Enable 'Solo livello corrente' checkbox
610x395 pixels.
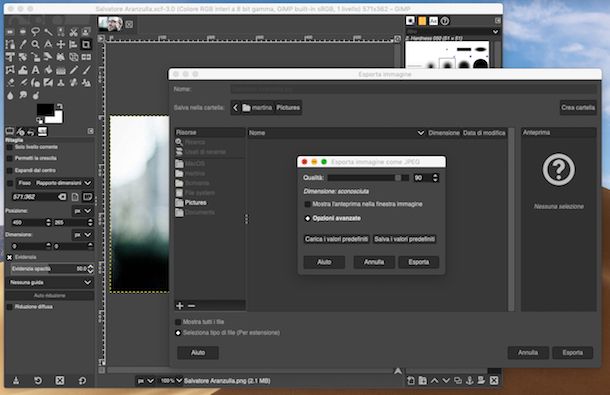point(10,147)
